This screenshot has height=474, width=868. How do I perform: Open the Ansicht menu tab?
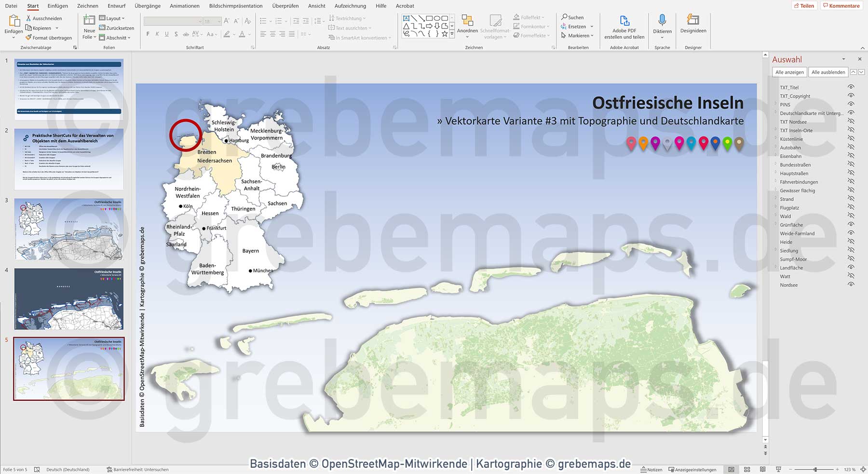pos(317,6)
